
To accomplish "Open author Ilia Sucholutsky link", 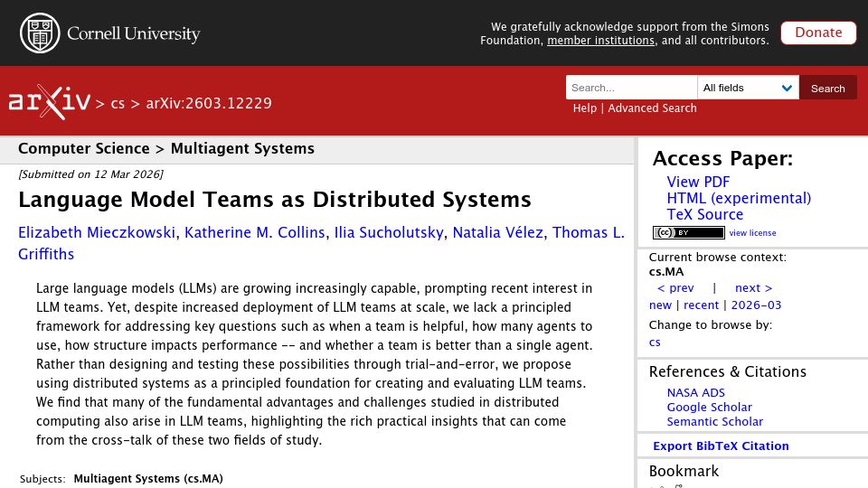I will pos(389,232).
